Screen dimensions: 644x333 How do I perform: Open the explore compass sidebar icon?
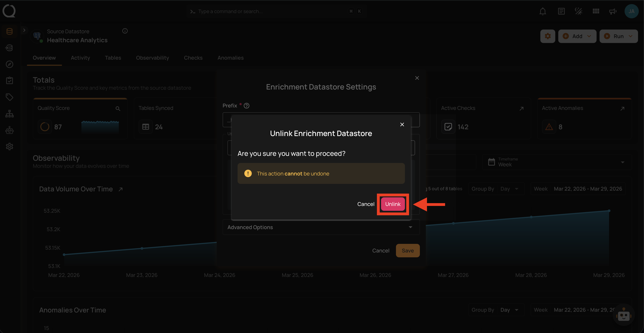(10, 64)
